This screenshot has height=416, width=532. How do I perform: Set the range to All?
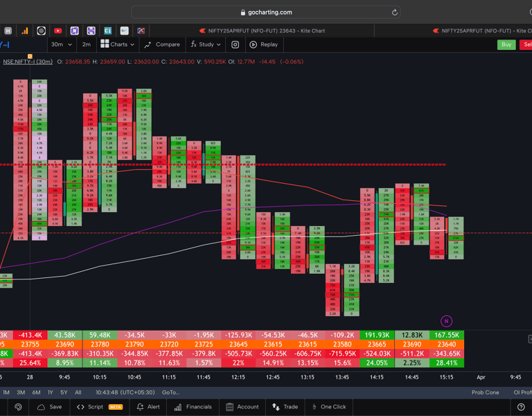point(78,392)
